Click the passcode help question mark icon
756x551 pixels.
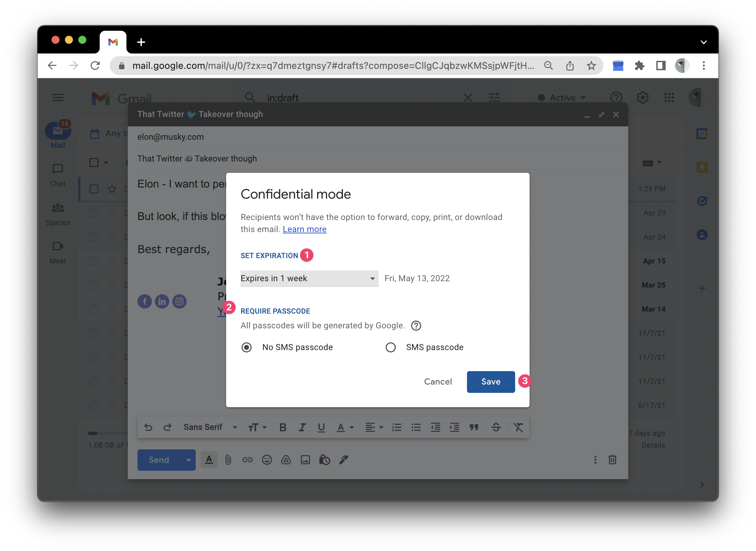[416, 326]
